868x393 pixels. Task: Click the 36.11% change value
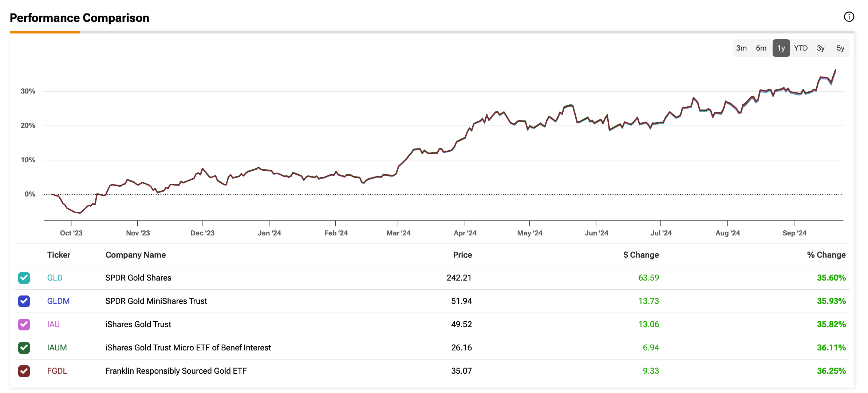pyautogui.click(x=831, y=348)
